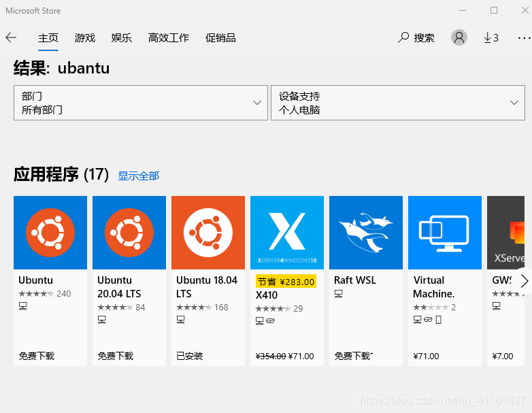Expand the 设备支持 filter dropdown

coord(398,103)
